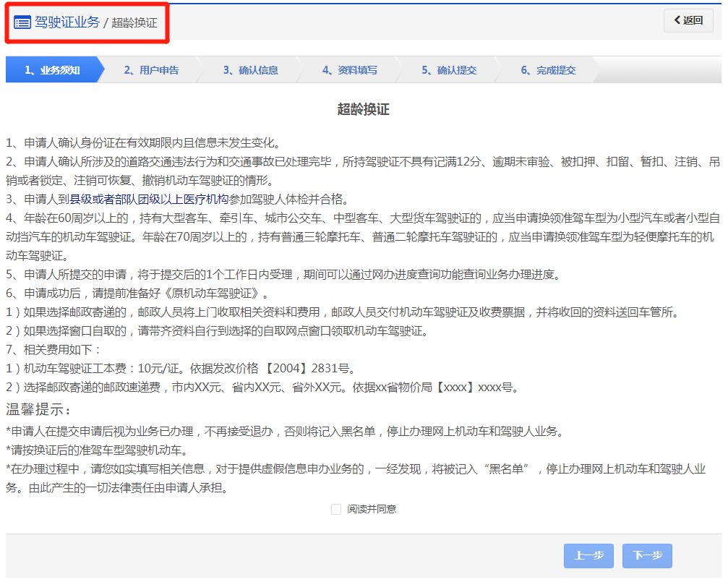Viewport: 728px width, 582px height.
Task: Click the list icon beside 驾驶证业务
Action: 22,22
